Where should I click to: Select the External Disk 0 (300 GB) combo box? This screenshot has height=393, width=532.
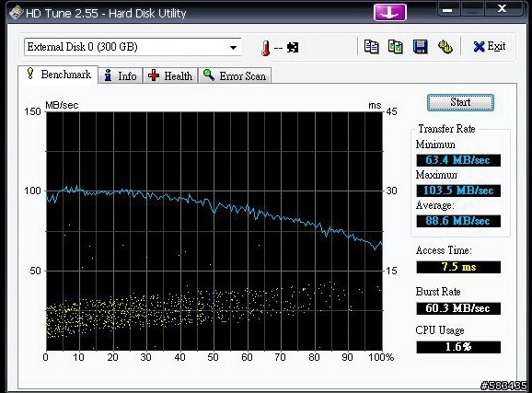pyautogui.click(x=133, y=47)
